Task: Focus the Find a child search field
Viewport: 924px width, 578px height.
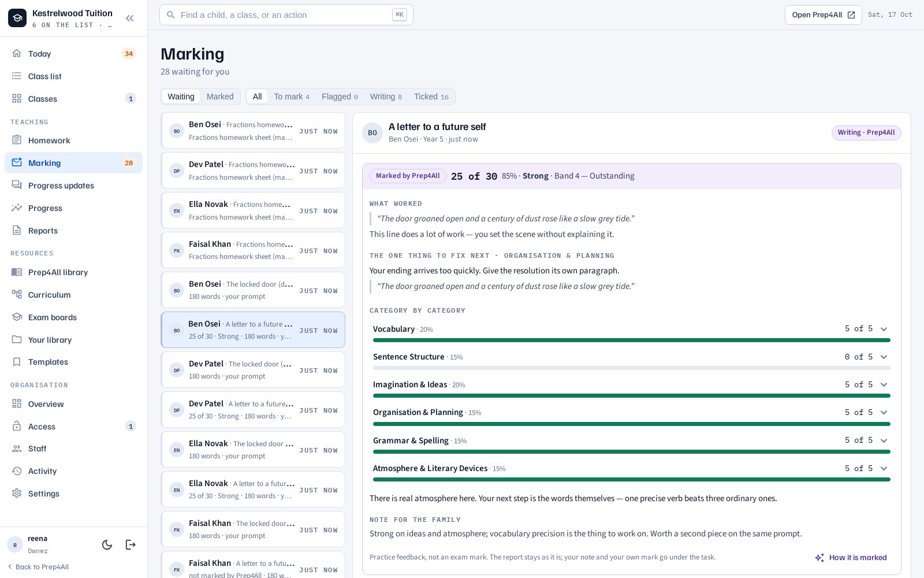Action: click(286, 15)
